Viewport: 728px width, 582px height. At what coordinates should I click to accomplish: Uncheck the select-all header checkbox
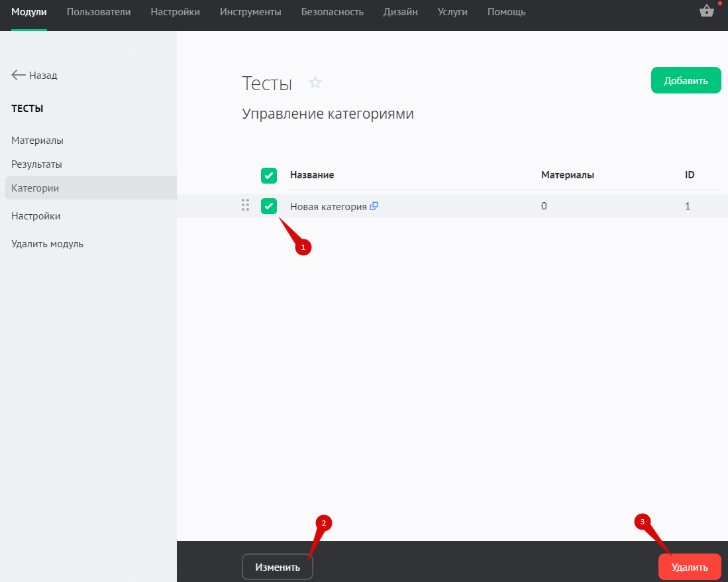tap(269, 176)
